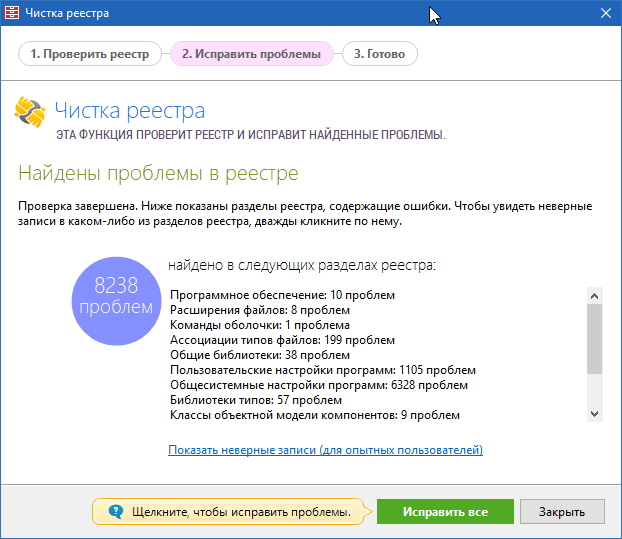
Task: Click the yellow brush Чистка реестра logo
Action: pyautogui.click(x=30, y=112)
